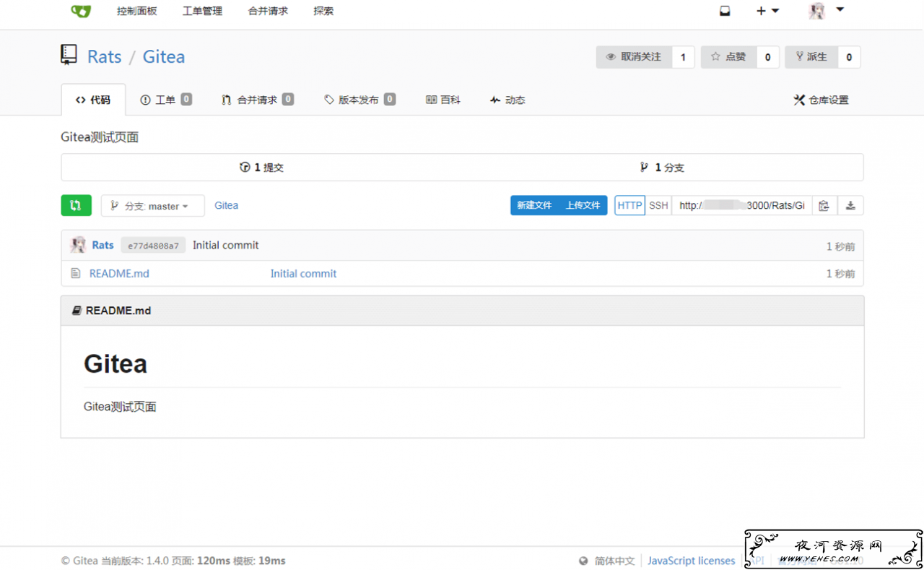924x570 pixels.
Task: Click the 新建文件 new file button
Action: (534, 205)
